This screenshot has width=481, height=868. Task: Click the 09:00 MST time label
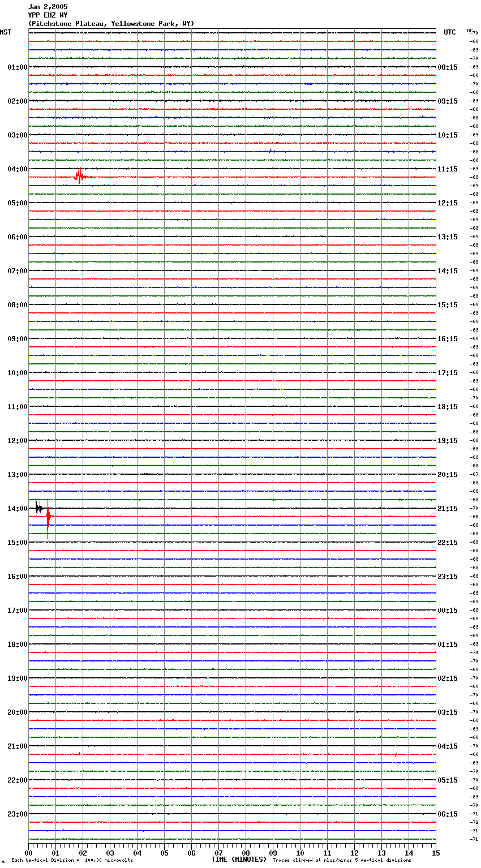tap(18, 339)
